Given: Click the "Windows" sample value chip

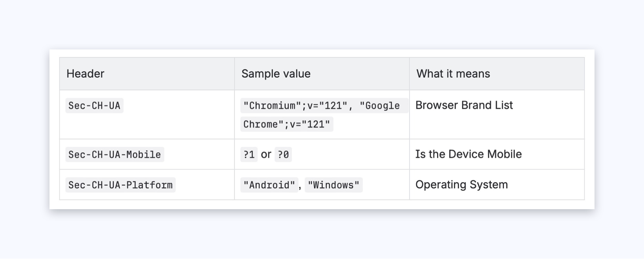Looking at the screenshot, I should tap(333, 185).
